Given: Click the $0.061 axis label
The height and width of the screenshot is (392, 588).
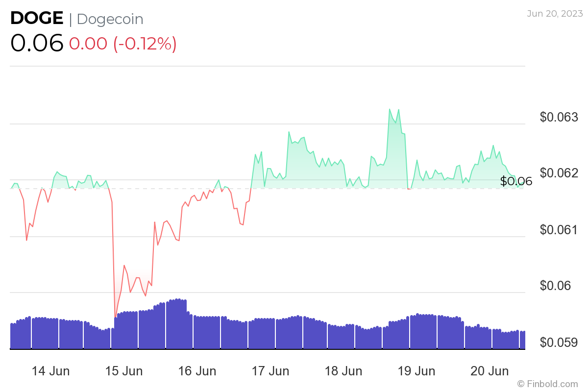Looking at the screenshot, I should click(559, 229).
